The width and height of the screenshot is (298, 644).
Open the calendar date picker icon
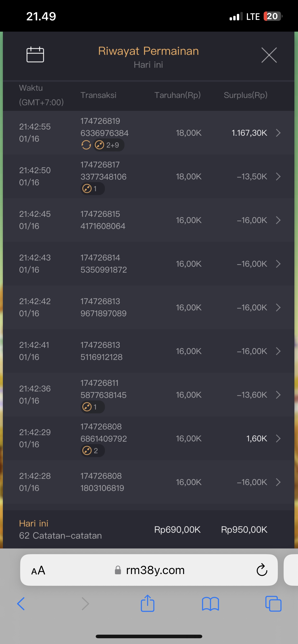click(35, 54)
